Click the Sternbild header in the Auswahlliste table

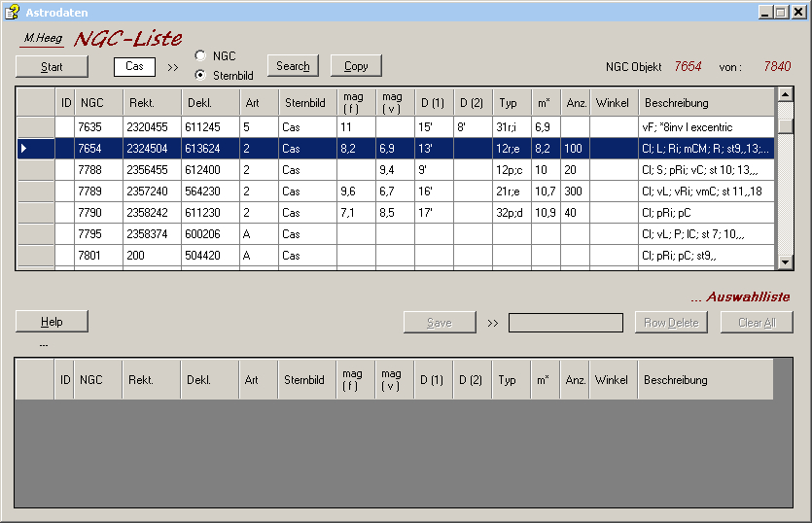306,379
